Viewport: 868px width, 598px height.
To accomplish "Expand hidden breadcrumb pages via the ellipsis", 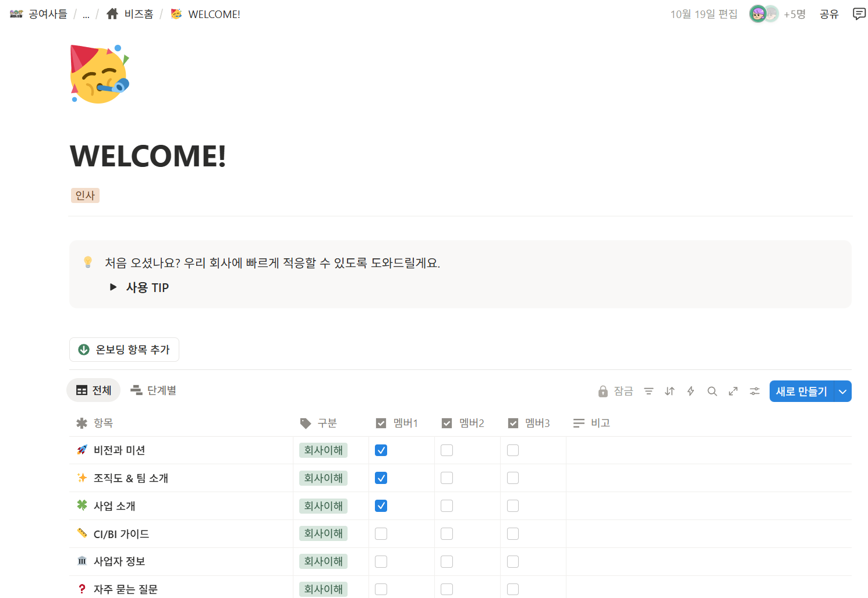I will [x=86, y=14].
